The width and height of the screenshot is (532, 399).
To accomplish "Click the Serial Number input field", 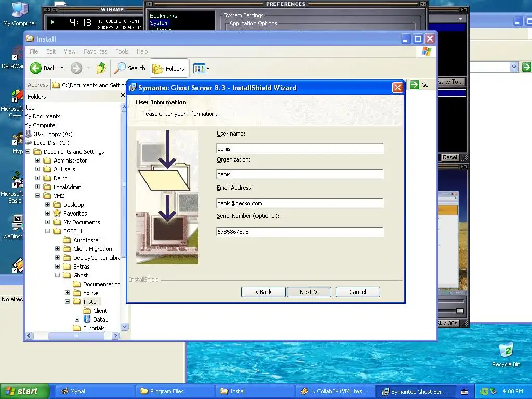I will [300, 232].
